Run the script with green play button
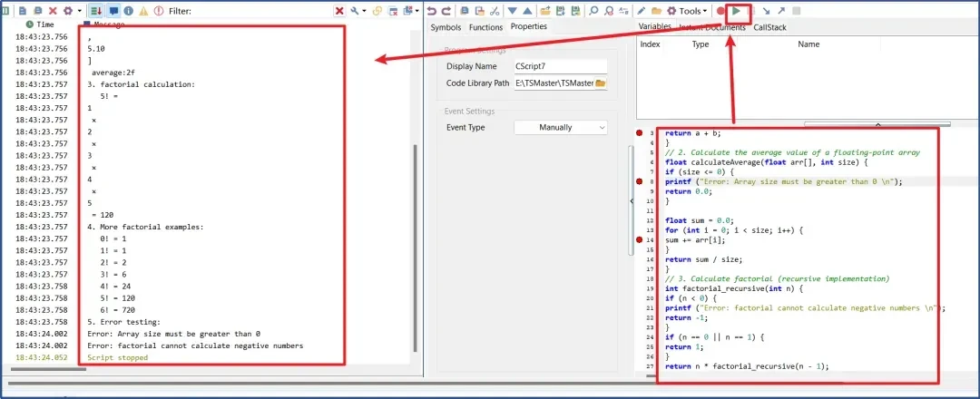980x399 pixels. pos(737,11)
